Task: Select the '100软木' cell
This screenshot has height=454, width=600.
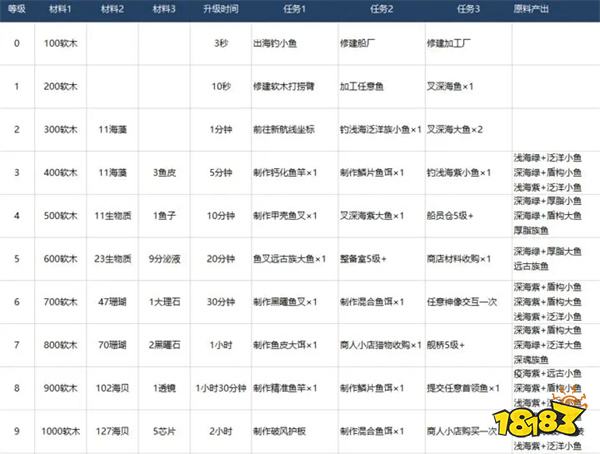Action: coord(60,43)
